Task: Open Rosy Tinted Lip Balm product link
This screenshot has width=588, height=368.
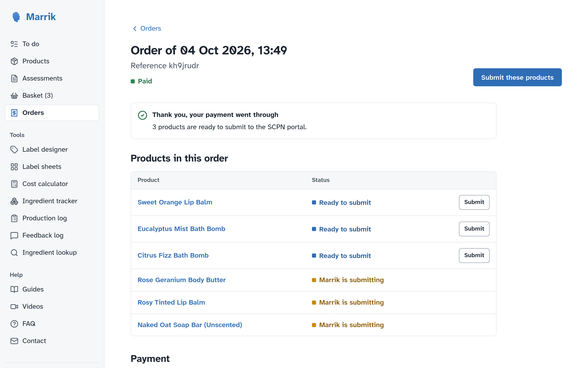Action: 171,302
